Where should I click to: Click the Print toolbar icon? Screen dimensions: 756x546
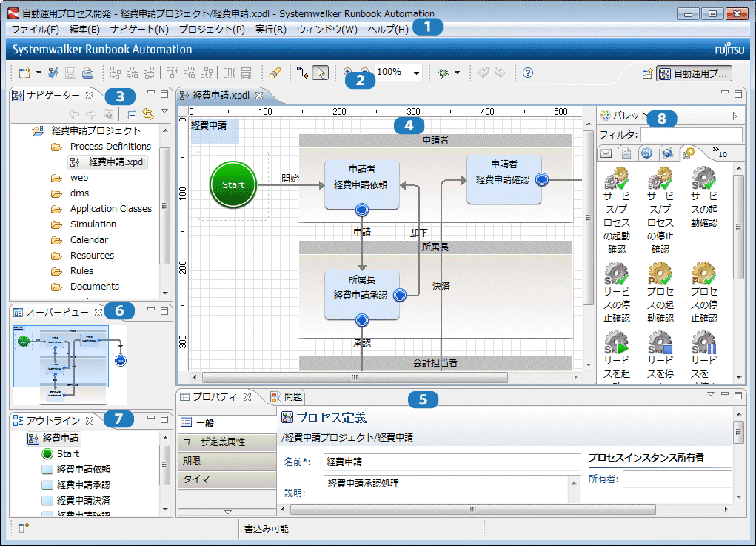[x=87, y=73]
